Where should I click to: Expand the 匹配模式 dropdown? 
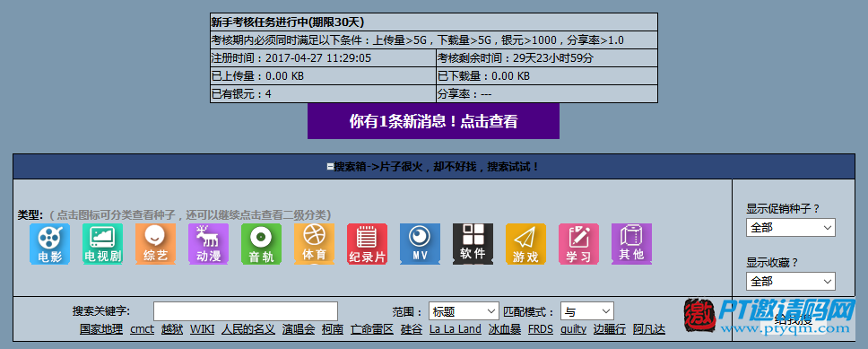click(587, 311)
